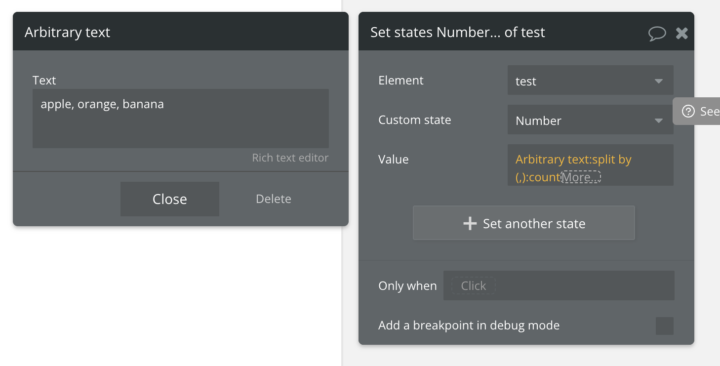This screenshot has height=366, width=720.
Task: Open the Element dropdown showing test
Action: (590, 80)
